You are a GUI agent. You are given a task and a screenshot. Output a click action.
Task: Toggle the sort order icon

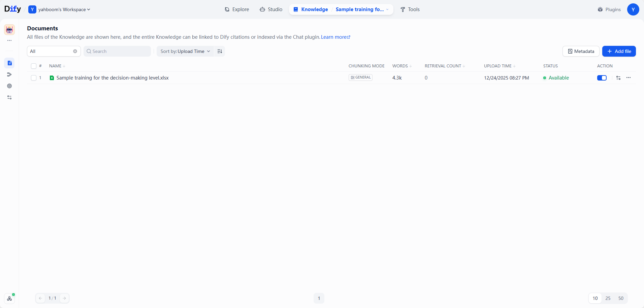[x=220, y=51]
